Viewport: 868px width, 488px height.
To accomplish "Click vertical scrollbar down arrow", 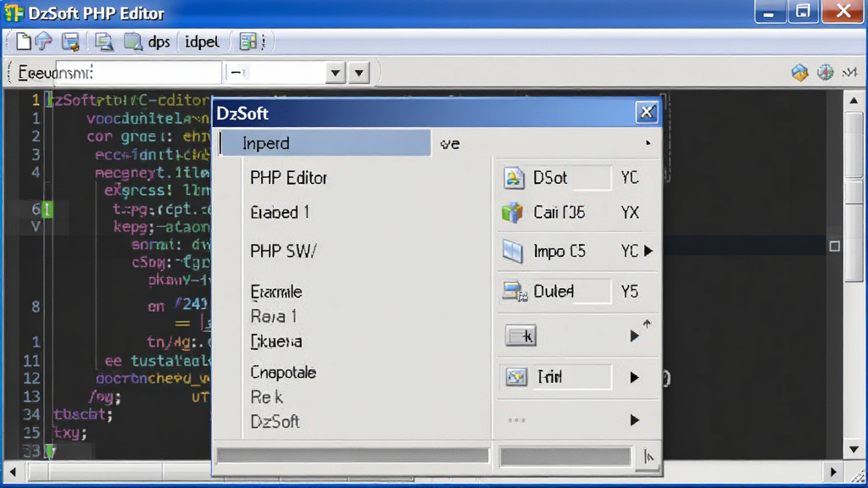I will tap(854, 449).
